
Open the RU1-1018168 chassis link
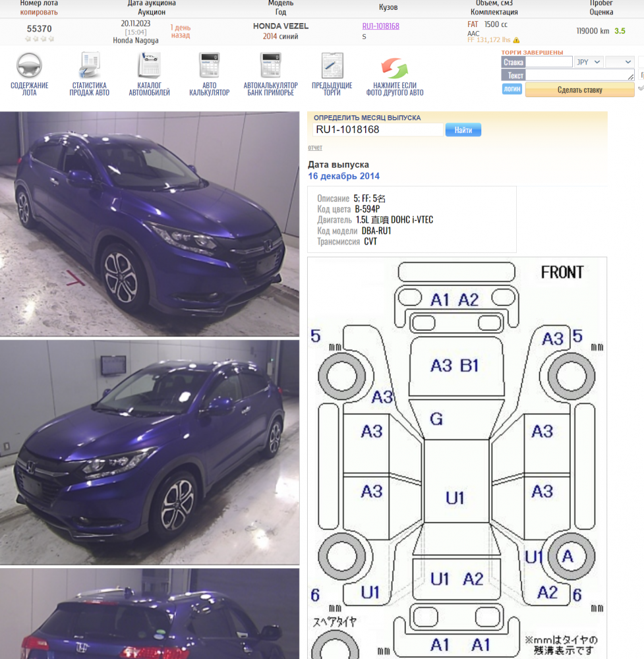coord(380,26)
